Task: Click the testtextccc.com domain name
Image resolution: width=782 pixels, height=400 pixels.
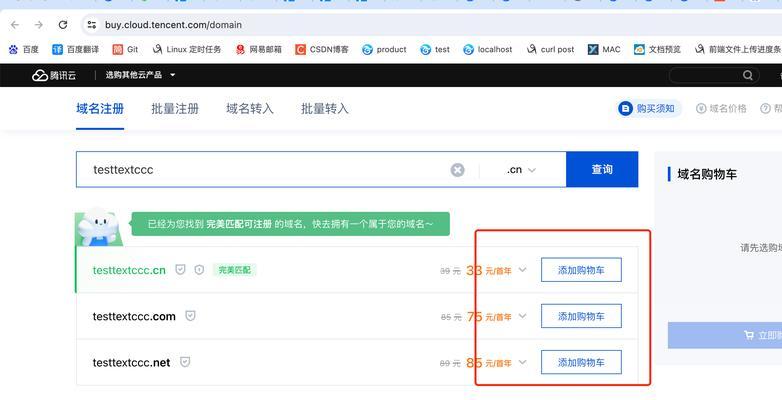Action: (x=134, y=316)
